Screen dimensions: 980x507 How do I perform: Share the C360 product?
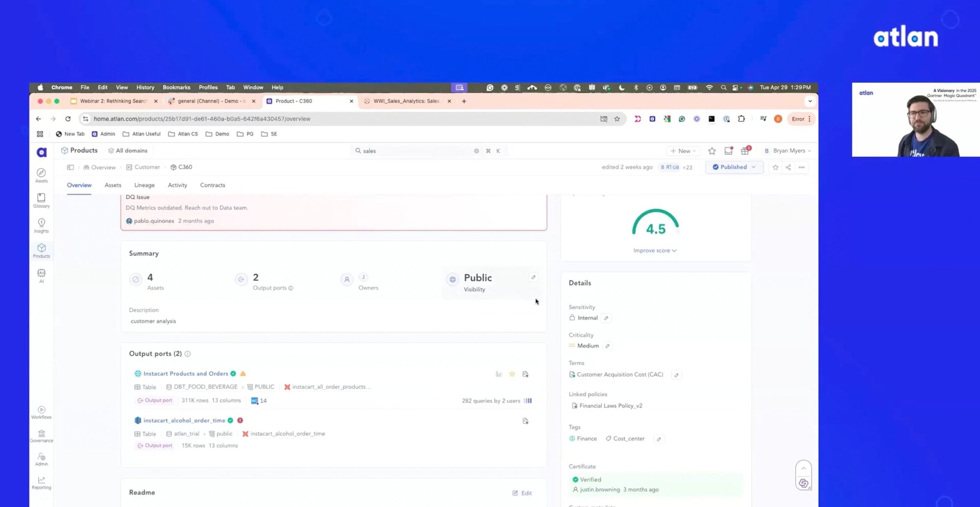[788, 167]
